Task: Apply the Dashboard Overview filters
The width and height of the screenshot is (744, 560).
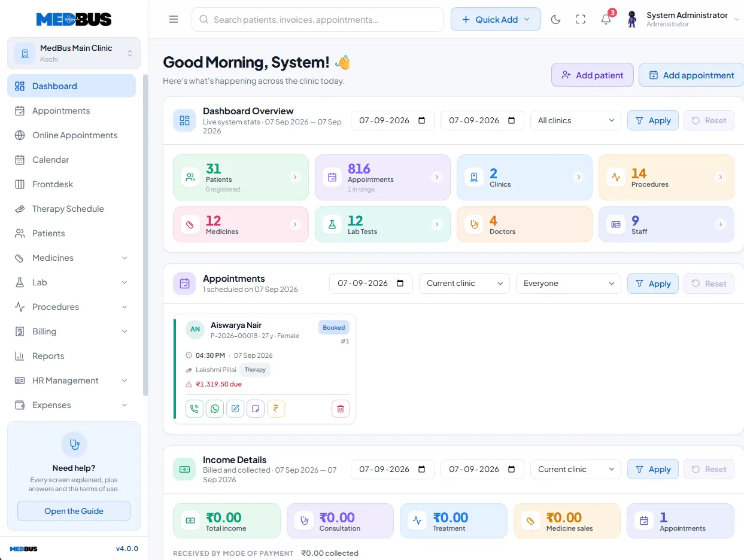Action: tap(653, 120)
